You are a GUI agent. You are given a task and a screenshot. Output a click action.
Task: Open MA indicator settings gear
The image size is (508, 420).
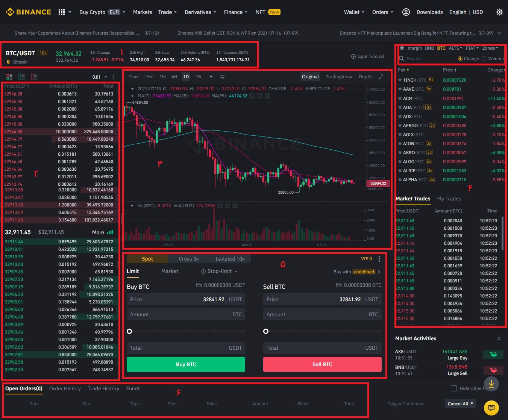point(259,96)
